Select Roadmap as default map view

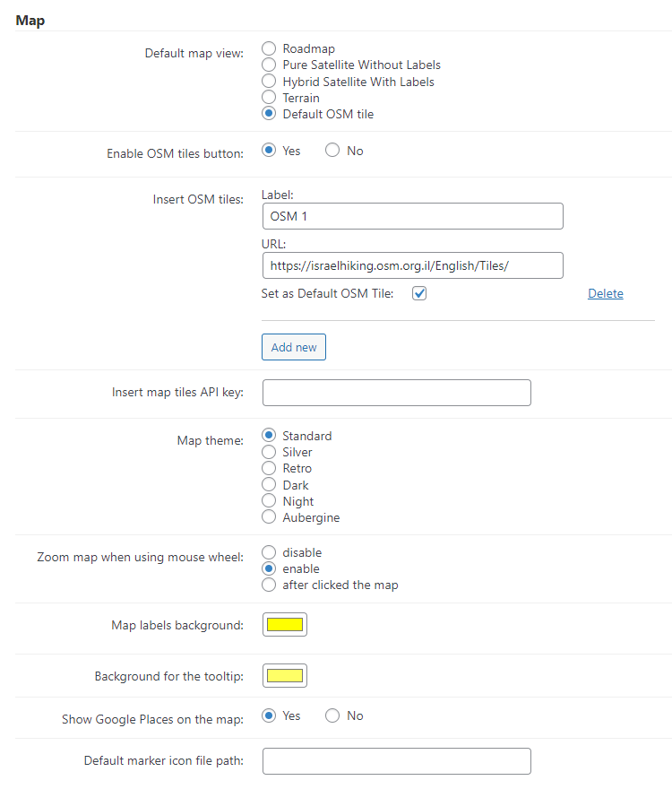269,48
